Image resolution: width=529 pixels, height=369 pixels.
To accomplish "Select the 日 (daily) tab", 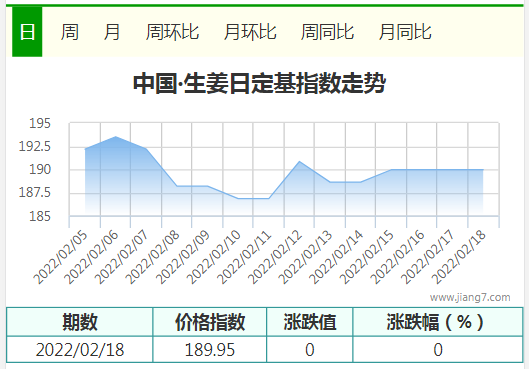I will click(x=27, y=32).
